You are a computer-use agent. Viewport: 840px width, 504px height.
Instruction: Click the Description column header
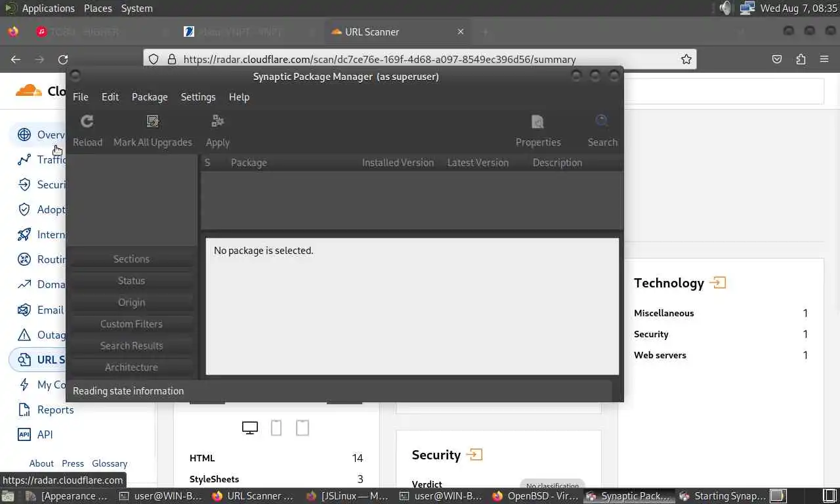[x=557, y=162]
